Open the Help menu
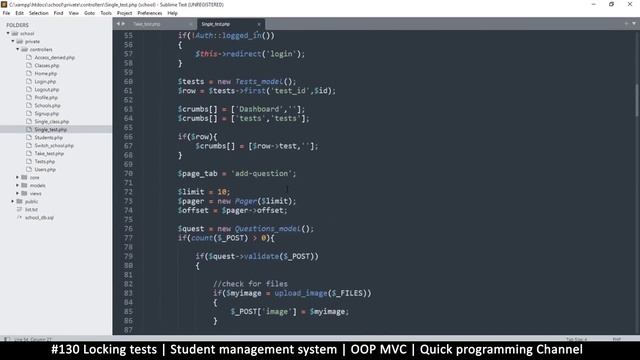The height and width of the screenshot is (360, 640). tap(172, 13)
